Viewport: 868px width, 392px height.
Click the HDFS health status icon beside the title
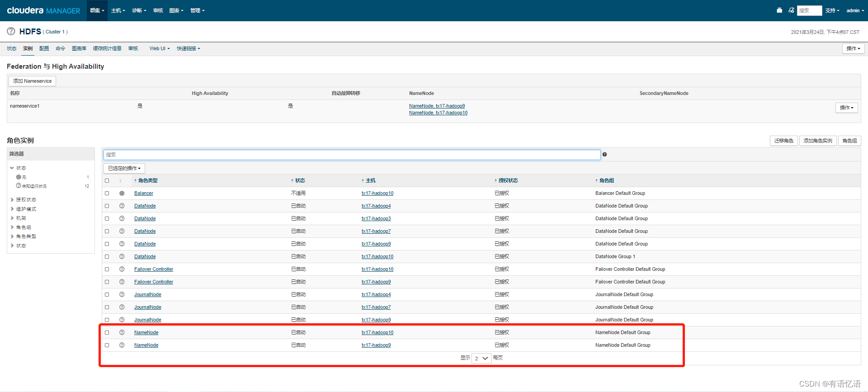point(11,31)
